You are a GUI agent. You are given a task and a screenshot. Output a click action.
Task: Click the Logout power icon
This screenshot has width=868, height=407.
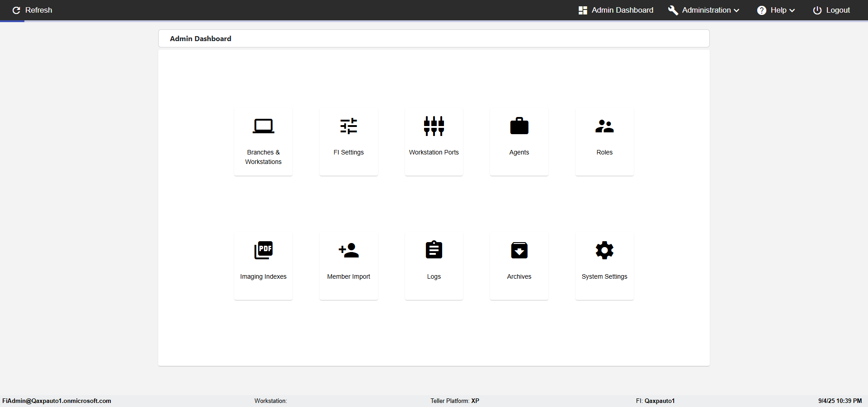click(817, 10)
